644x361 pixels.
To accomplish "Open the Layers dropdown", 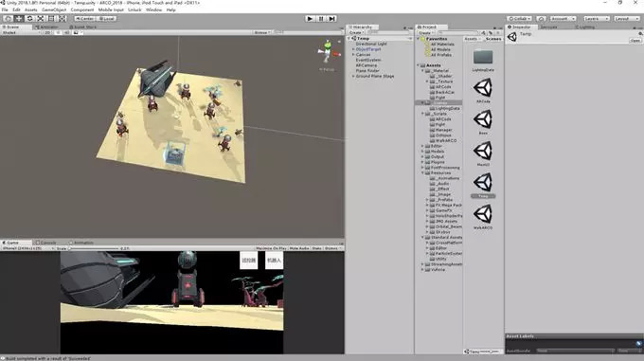I will 597,19.
